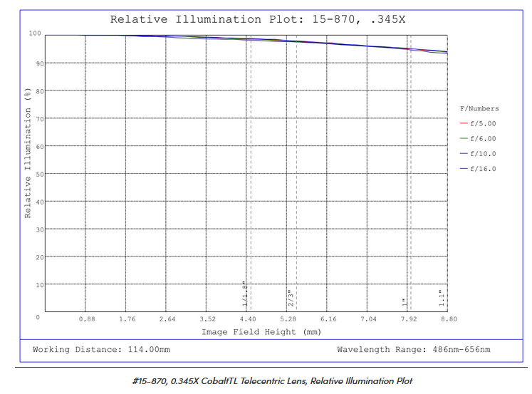Click the 4.40 x-axis tick label
The height and width of the screenshot is (394, 532).
(247, 319)
